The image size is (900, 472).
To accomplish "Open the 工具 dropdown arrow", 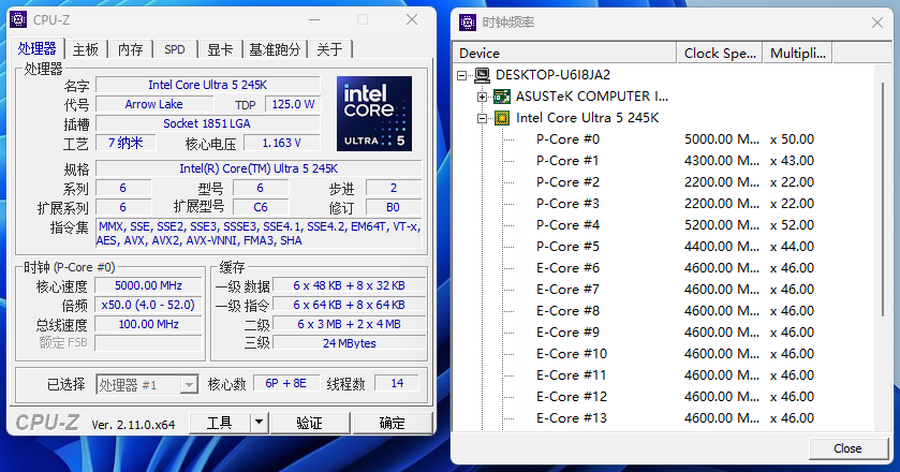I will pos(259,423).
